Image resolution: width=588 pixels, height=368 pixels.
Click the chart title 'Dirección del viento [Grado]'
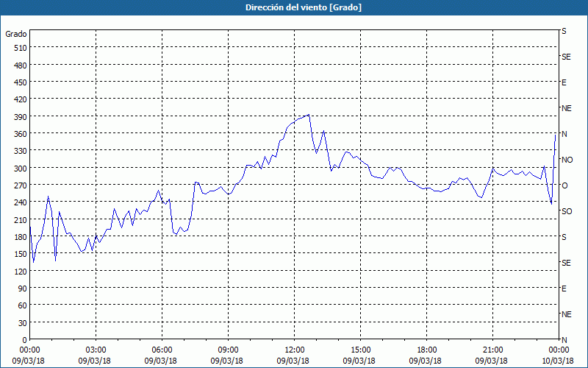pyautogui.click(x=303, y=7)
